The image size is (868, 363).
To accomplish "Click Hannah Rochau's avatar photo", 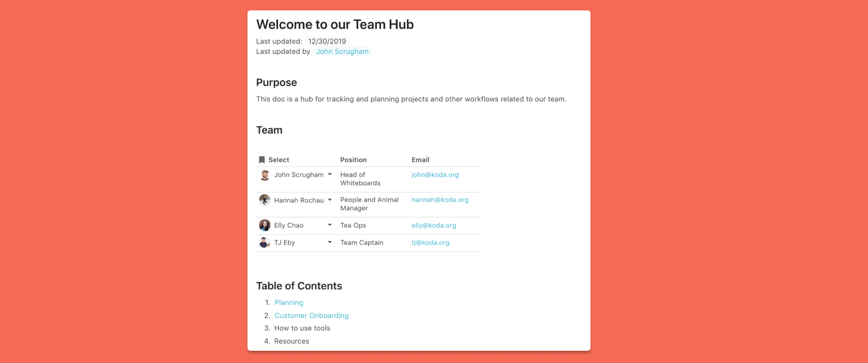I will (265, 200).
